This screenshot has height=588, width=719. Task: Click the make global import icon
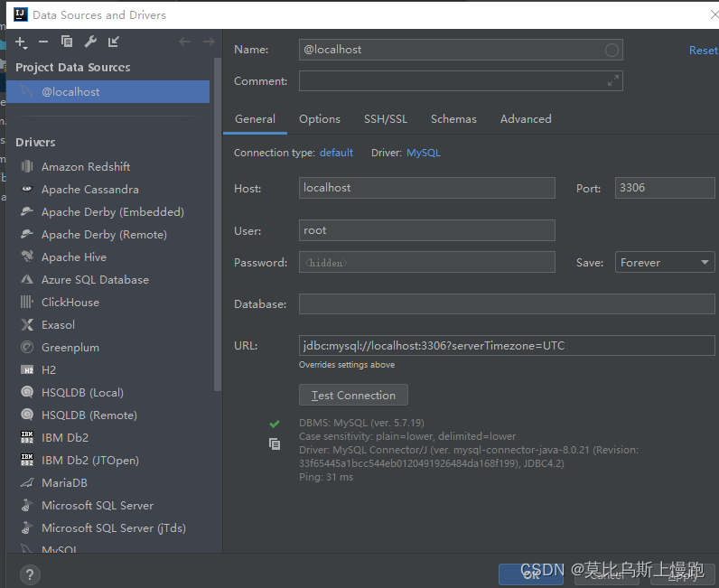[113, 42]
